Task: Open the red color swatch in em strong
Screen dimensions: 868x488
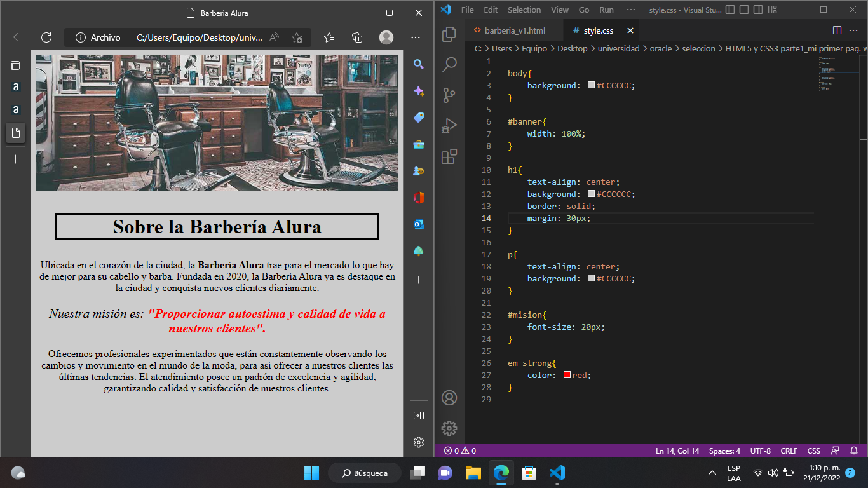Action: 567,375
